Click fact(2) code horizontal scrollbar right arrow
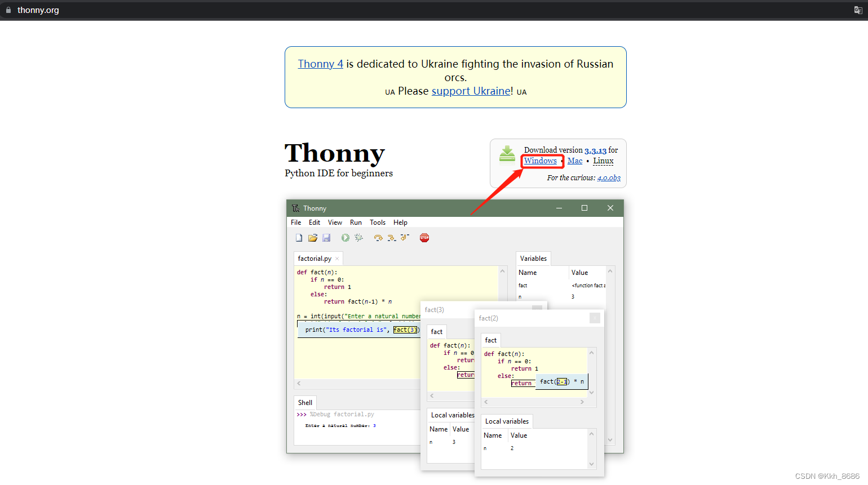Screen dimensions: 868x485 [x=582, y=402]
